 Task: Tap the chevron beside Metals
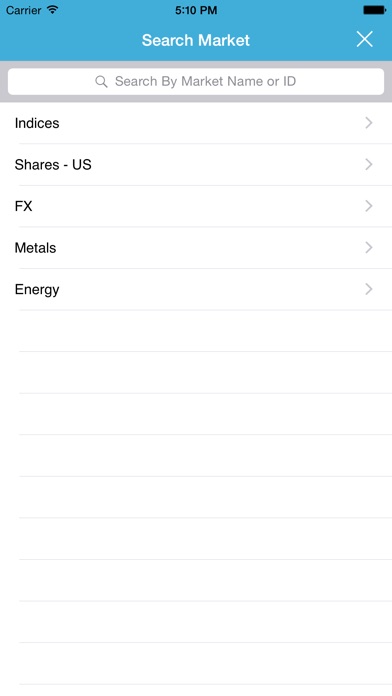pyautogui.click(x=368, y=248)
